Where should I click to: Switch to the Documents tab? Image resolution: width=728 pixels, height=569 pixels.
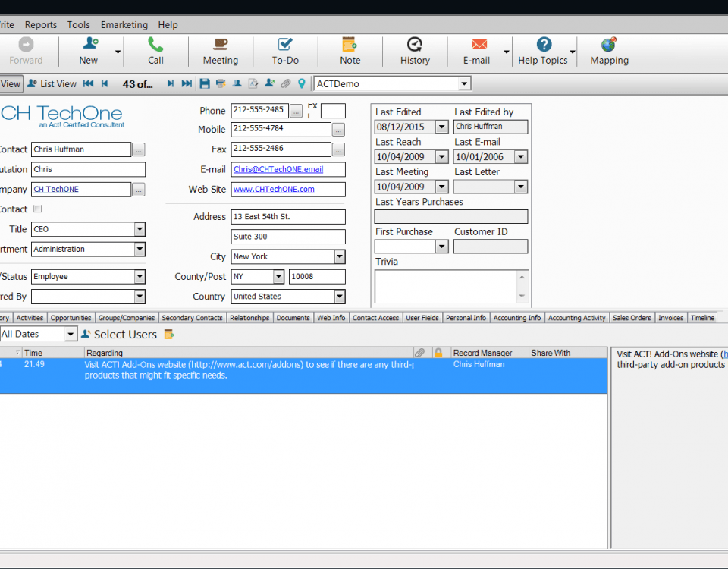293,318
